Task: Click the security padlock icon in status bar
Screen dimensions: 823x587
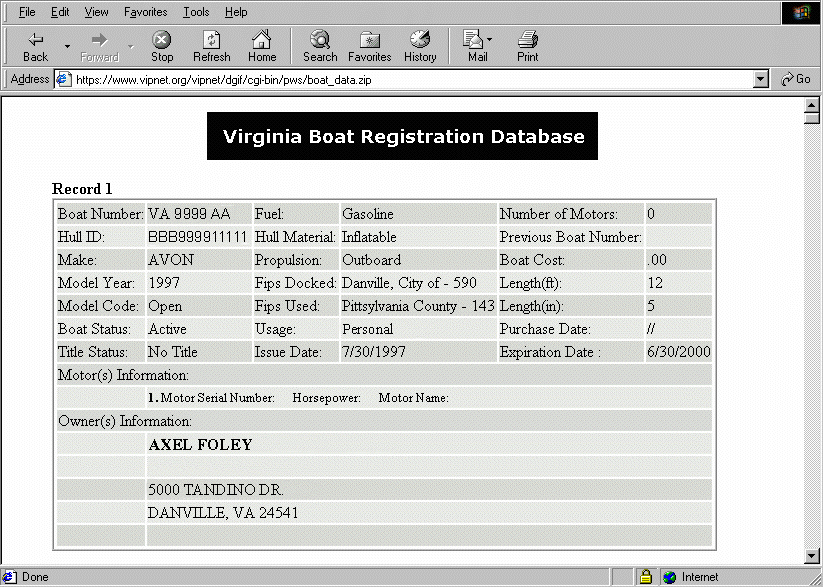Action: pos(645,577)
